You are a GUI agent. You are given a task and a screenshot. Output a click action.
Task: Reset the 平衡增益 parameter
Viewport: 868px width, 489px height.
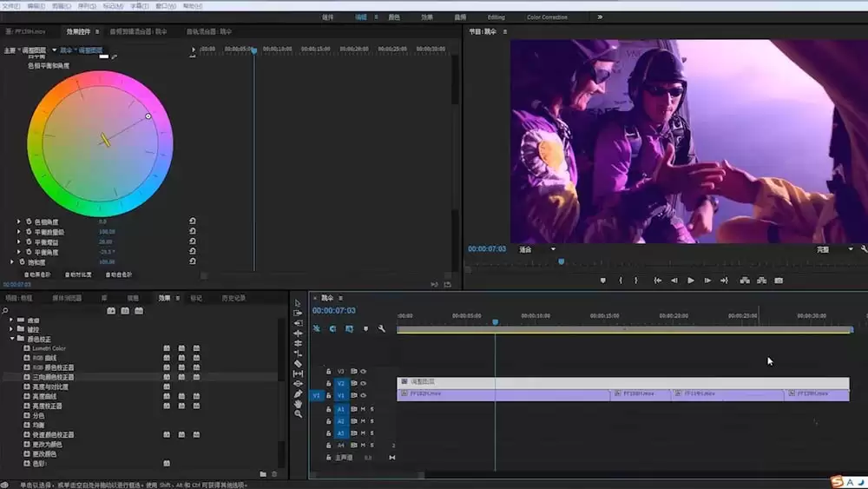(x=192, y=241)
